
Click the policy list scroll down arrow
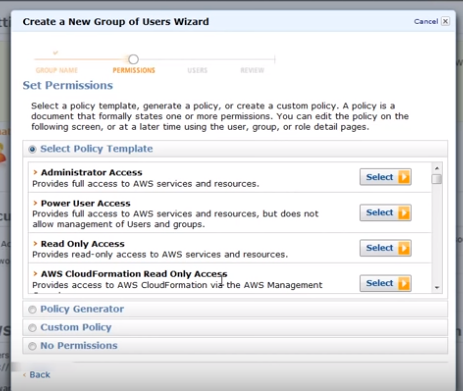point(437,287)
